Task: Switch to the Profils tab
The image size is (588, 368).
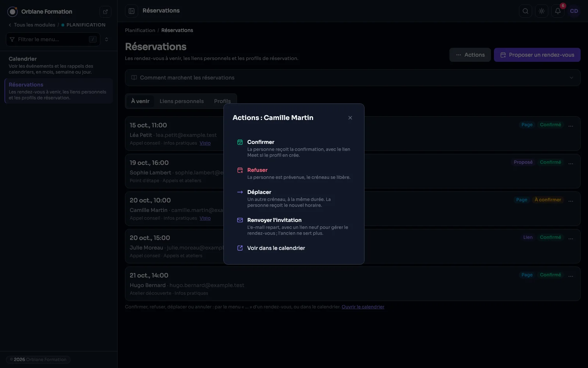Action: click(222, 101)
